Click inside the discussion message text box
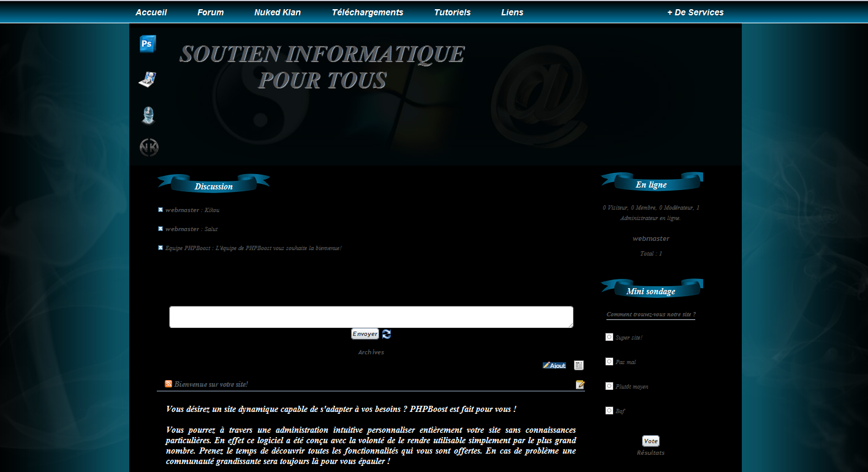Screen dimensions: 868x472 (371, 317)
